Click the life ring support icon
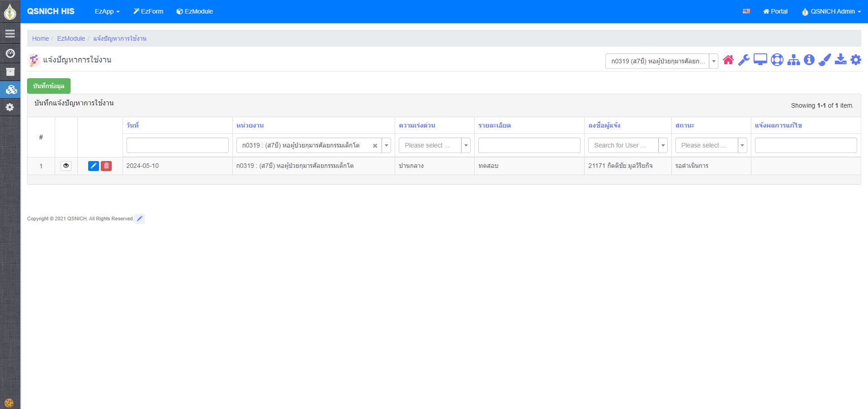Image resolution: width=868 pixels, height=409 pixels. (777, 60)
